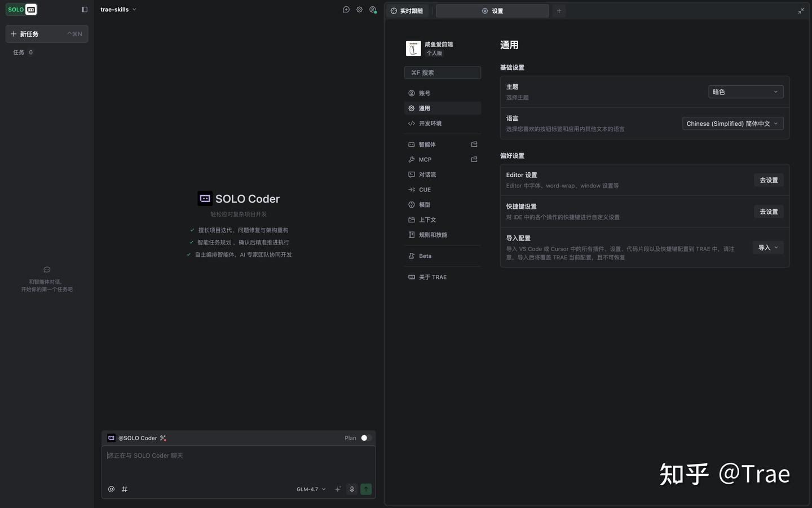The image size is (812, 508).
Task: Toggle SOLO mode switch at top left
Action: coord(21,10)
